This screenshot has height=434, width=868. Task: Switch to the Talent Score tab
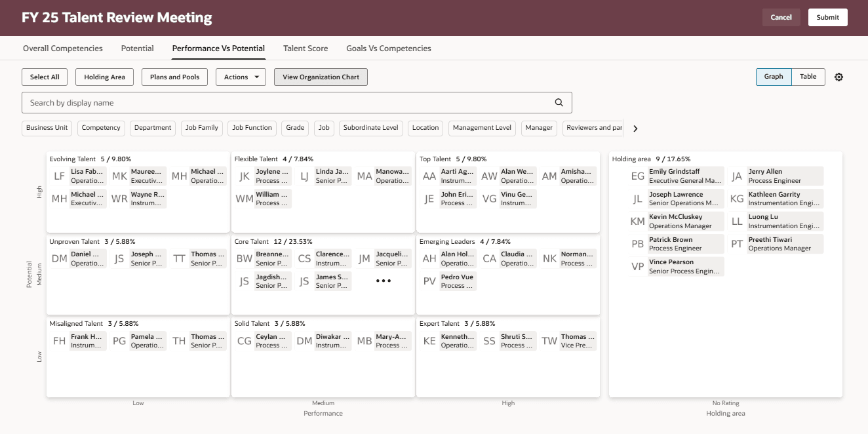306,48
